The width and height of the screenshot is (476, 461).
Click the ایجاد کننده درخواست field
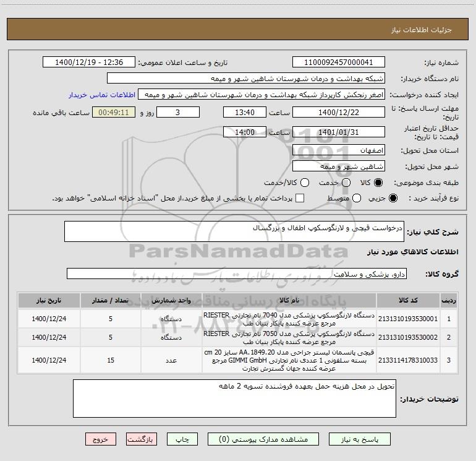[261, 95]
